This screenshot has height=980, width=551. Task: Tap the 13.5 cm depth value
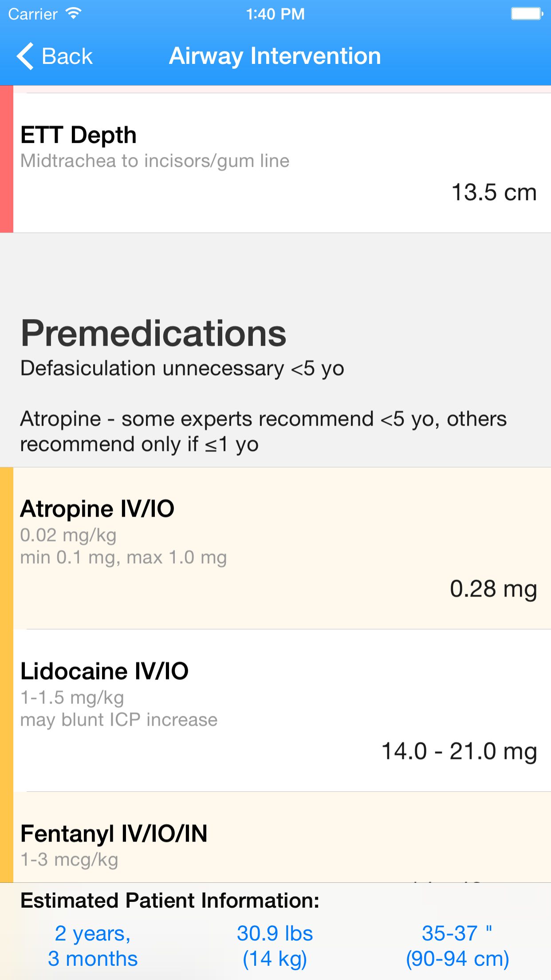tap(494, 193)
